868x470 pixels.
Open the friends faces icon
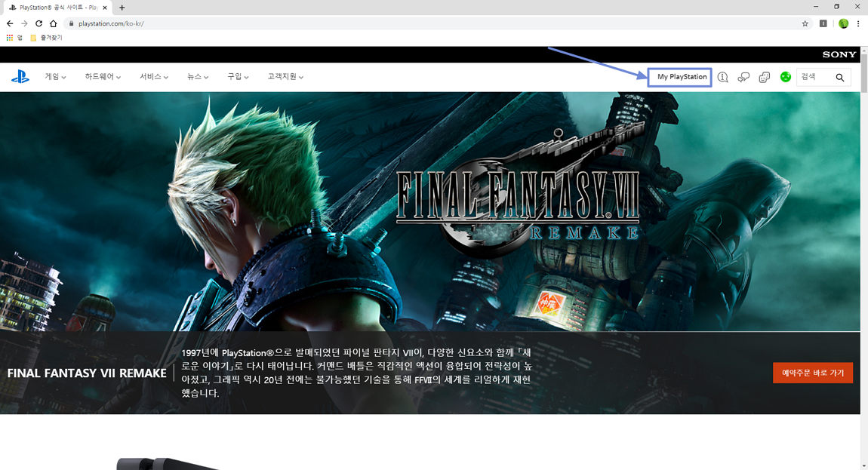[x=765, y=77]
